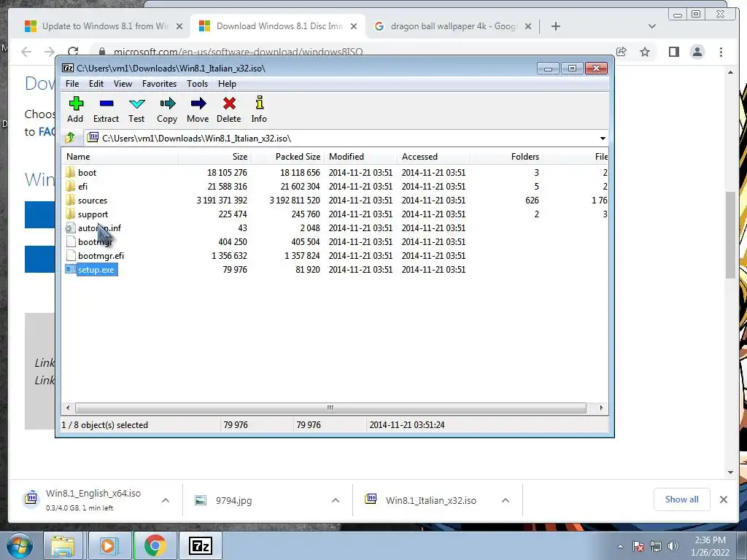Select the efi folder icon
The width and height of the screenshot is (747, 560).
pos(71,186)
